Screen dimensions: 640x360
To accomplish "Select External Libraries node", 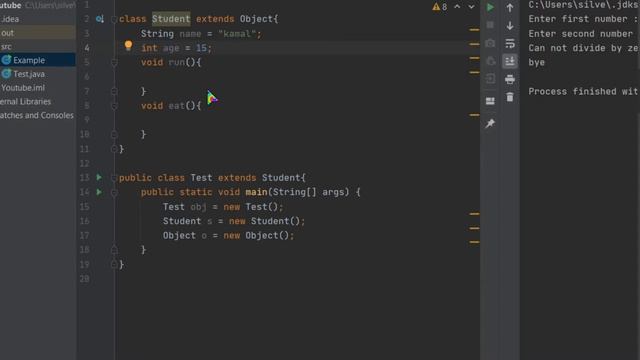I will pyautogui.click(x=25, y=102).
